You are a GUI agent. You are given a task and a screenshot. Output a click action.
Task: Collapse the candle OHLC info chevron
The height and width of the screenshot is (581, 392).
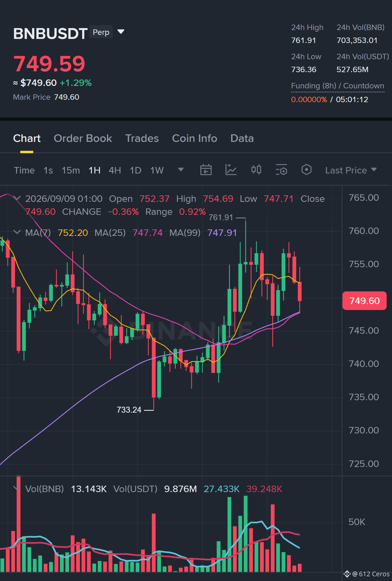pos(17,198)
